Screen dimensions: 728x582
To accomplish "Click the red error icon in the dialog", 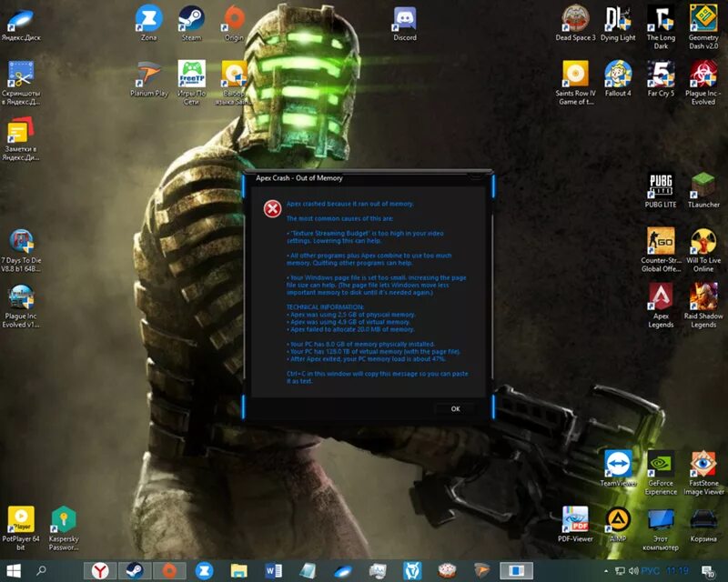I will (272, 209).
